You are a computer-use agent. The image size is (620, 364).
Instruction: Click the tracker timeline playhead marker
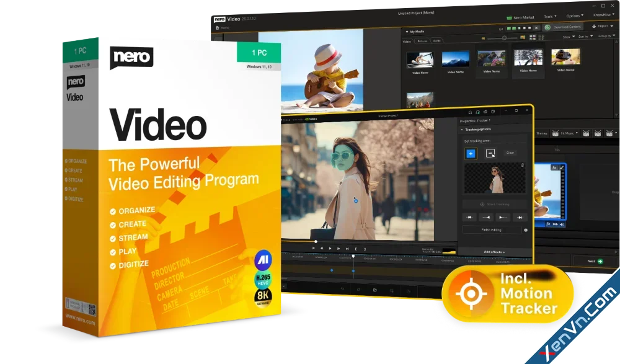point(353,256)
